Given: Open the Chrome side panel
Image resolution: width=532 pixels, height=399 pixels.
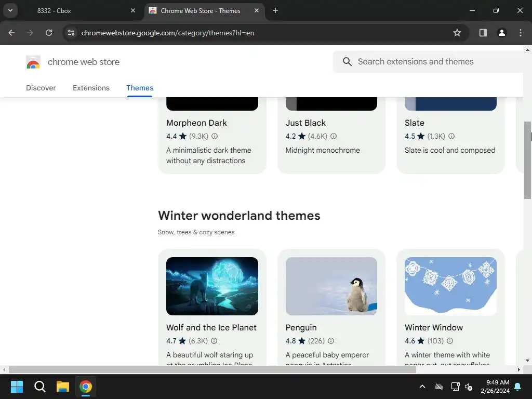Looking at the screenshot, I should click(x=483, y=33).
